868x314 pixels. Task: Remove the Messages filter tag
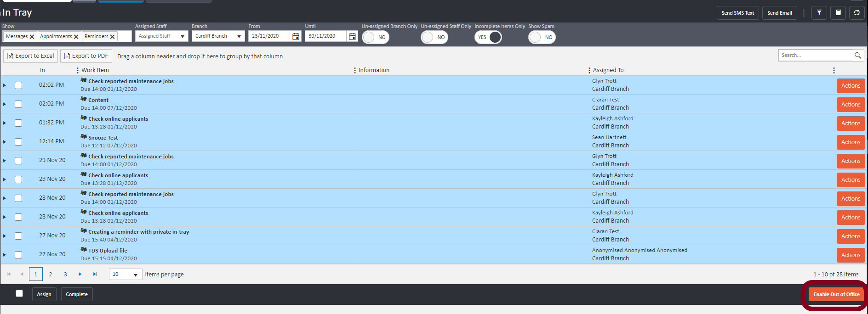pyautogui.click(x=32, y=37)
